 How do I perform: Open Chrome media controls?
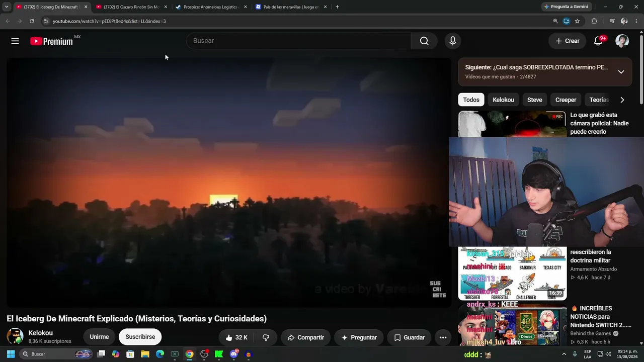pyautogui.click(x=612, y=21)
